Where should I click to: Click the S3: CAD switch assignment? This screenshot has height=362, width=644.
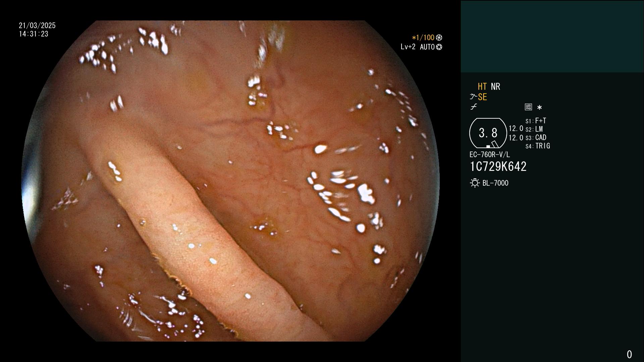536,137
